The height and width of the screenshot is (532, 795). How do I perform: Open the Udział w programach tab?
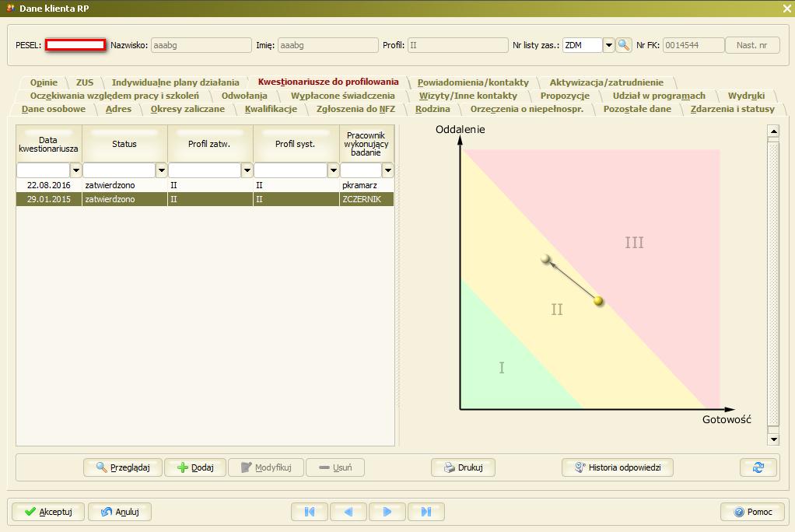coord(659,96)
